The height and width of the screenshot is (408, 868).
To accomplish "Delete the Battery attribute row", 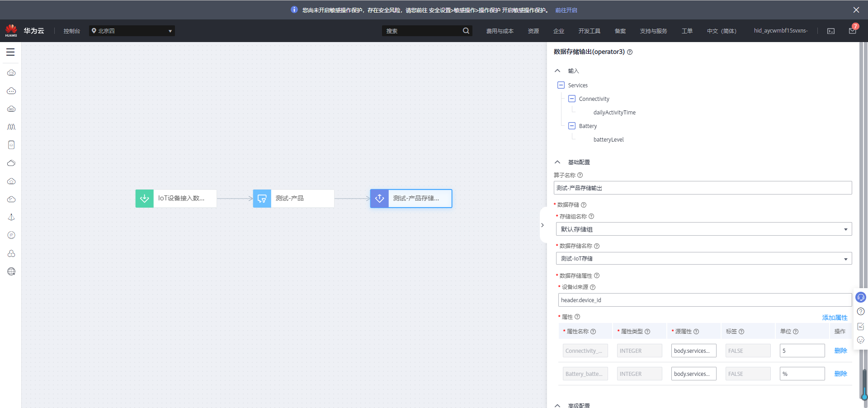I will [x=840, y=374].
